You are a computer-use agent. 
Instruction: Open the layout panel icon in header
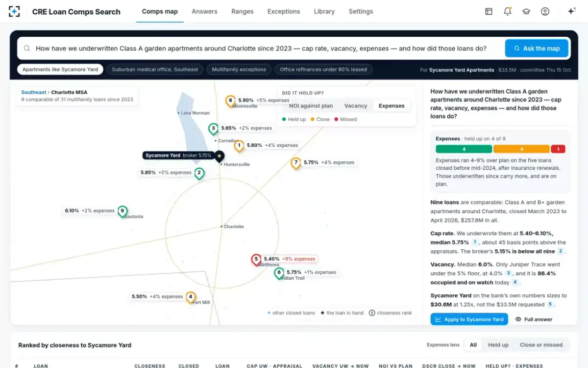click(489, 11)
